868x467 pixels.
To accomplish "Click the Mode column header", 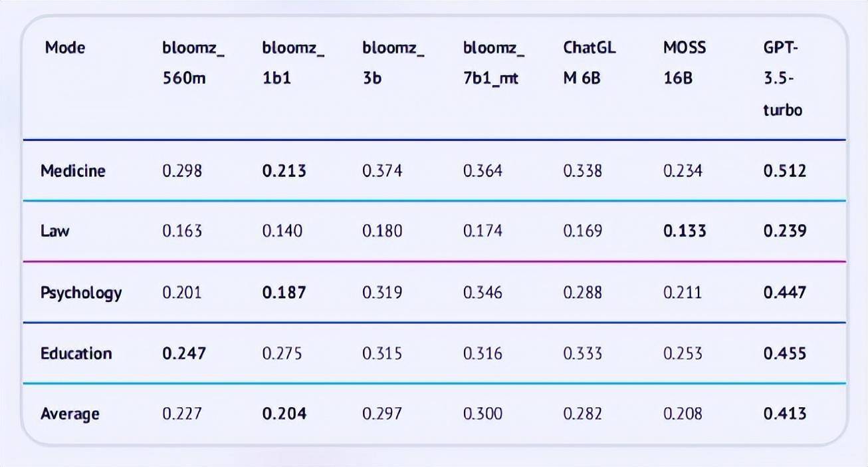I will coord(65,48).
